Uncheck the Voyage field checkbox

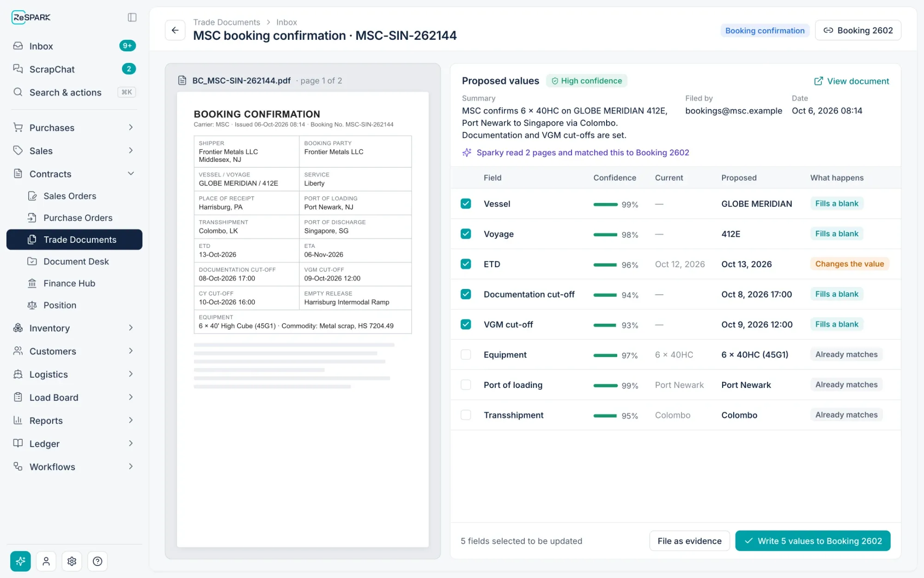(x=466, y=234)
